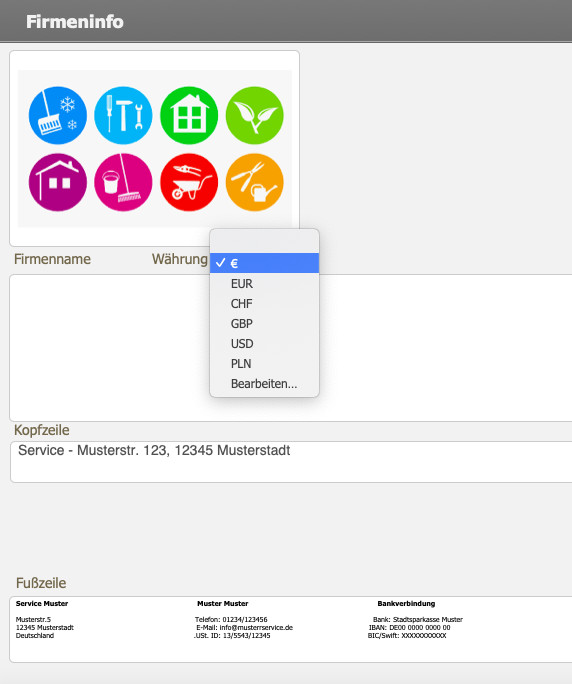The image size is (572, 684).
Task: Pick PLN in the Währung dropdown
Action: click(x=264, y=364)
